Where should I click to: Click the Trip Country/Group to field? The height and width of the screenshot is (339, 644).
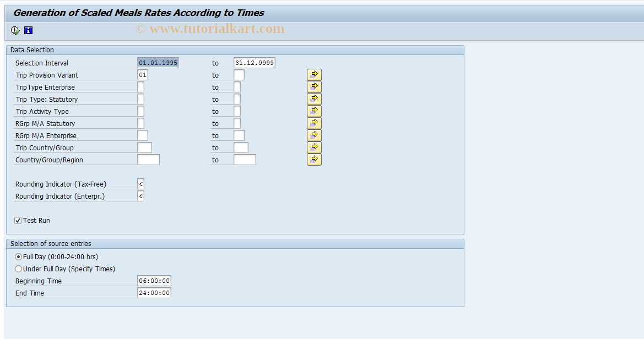[x=241, y=147]
